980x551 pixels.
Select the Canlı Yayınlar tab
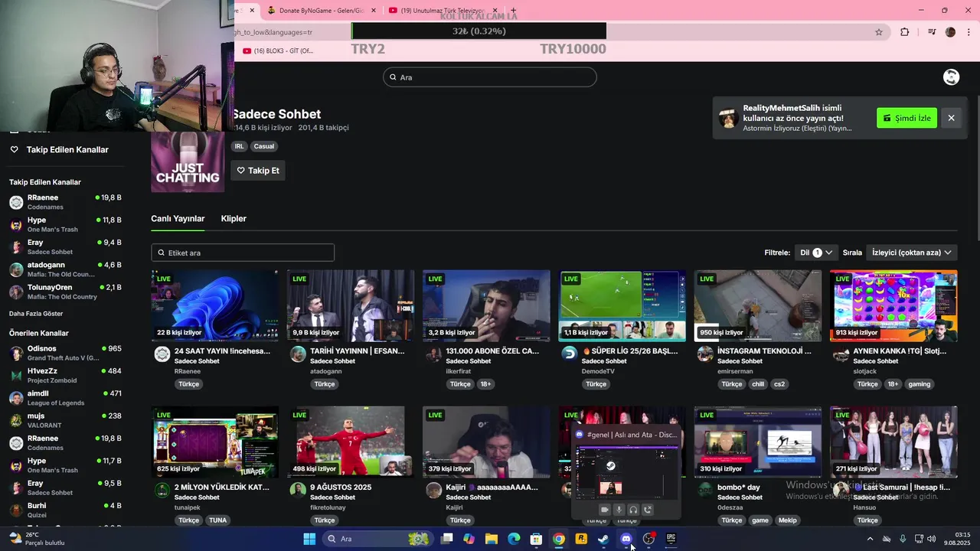tap(178, 219)
